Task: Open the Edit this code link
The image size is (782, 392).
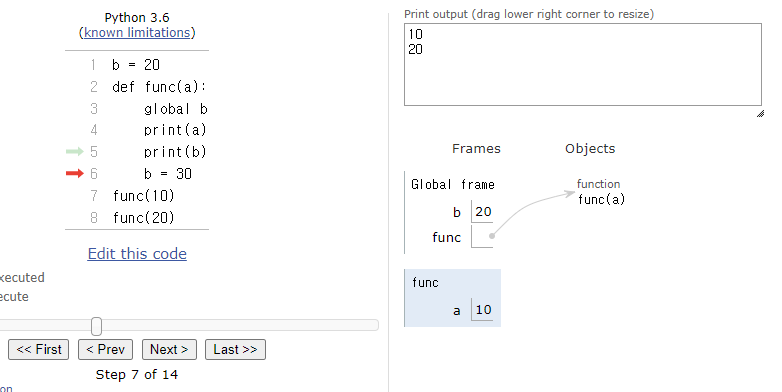Action: [x=137, y=254]
